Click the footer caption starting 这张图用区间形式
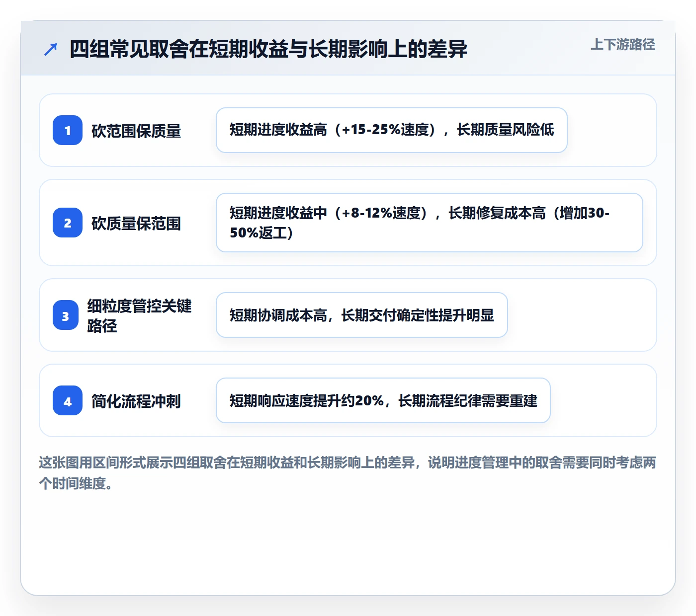696x616 pixels. 348,472
